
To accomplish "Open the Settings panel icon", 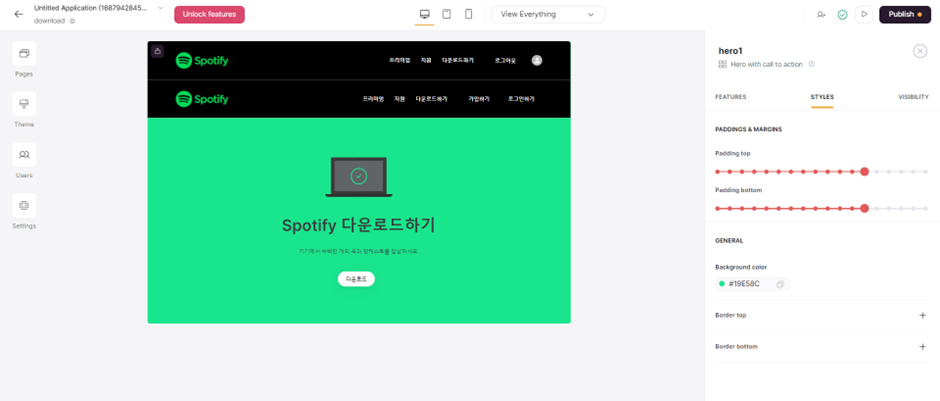I will pyautogui.click(x=24, y=205).
